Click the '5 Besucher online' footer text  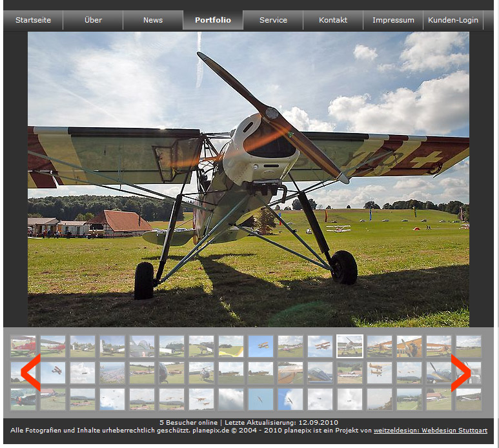188,423
